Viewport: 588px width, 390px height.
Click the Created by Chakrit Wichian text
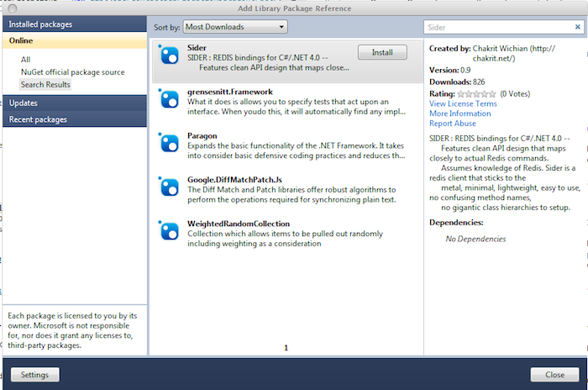click(x=492, y=53)
